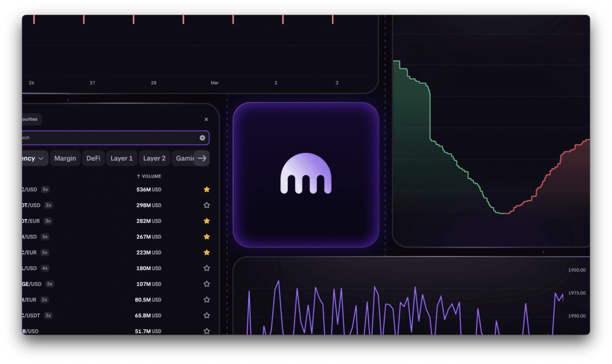The height and width of the screenshot is (364, 612).
Task: Click the 5x badge on the 107M USD row
Action: click(x=49, y=284)
